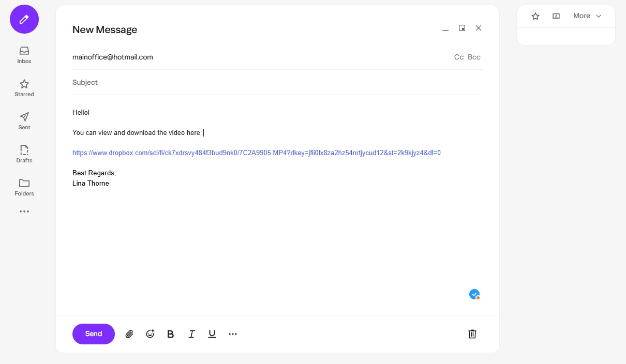Click the blue checkmark grammar assistant badge
The image size is (626, 364).
(x=474, y=294)
